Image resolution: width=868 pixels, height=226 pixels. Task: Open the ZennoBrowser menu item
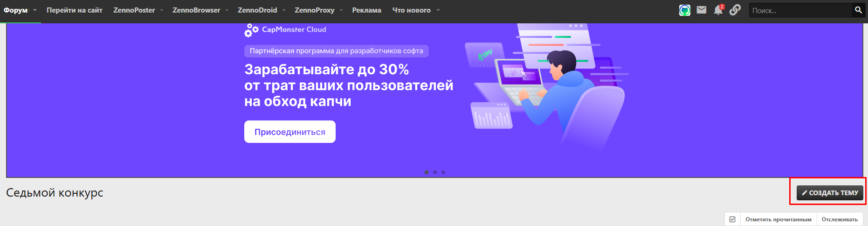pyautogui.click(x=196, y=10)
